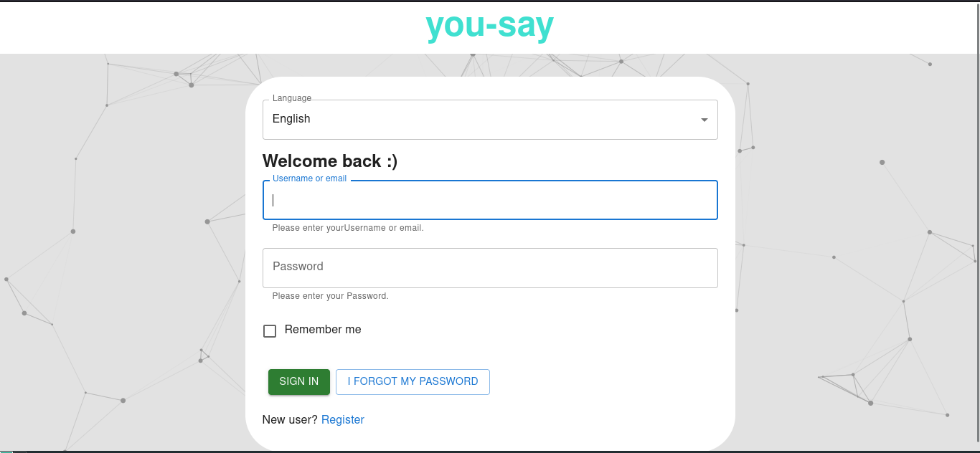Click Register to create a new account
This screenshot has height=453, width=980.
pos(343,419)
